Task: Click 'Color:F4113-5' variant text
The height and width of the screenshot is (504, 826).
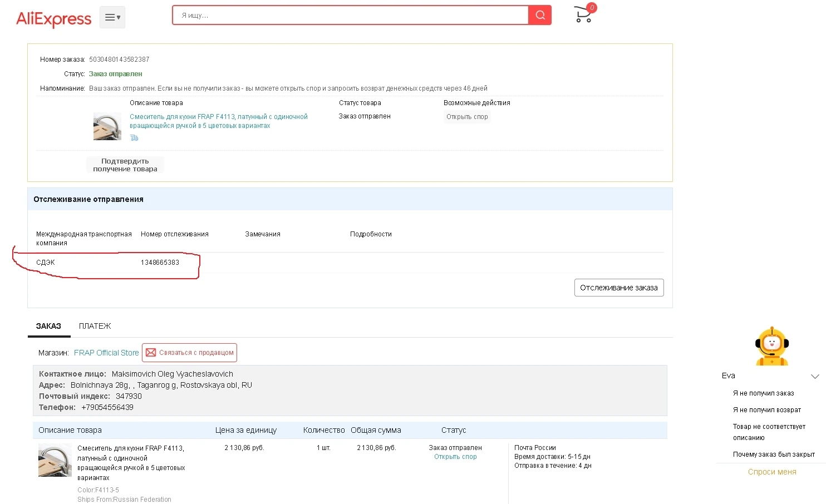Action: coord(98,490)
